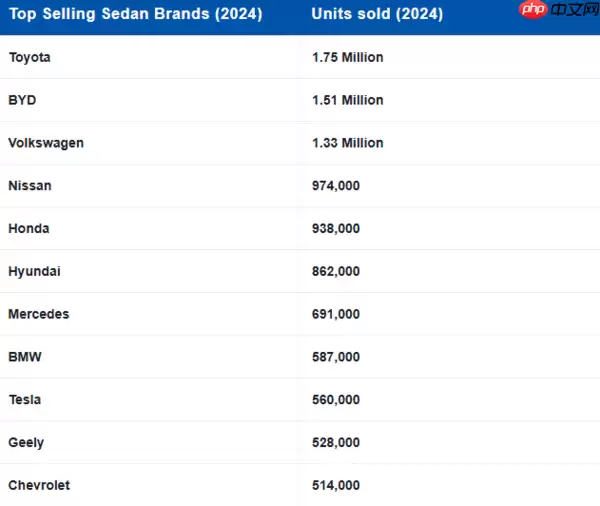Click the 1.33 Million units value
This screenshot has height=506, width=600.
348,143
